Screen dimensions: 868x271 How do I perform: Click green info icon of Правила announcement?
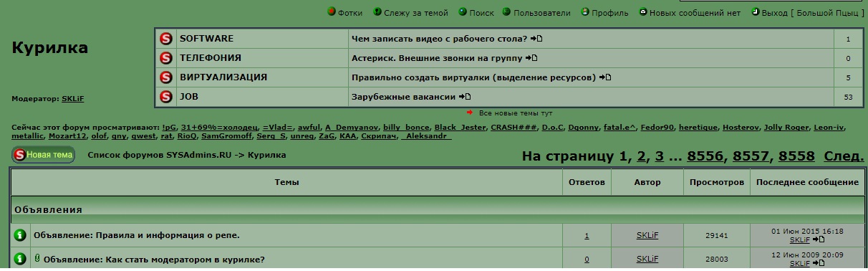20,235
